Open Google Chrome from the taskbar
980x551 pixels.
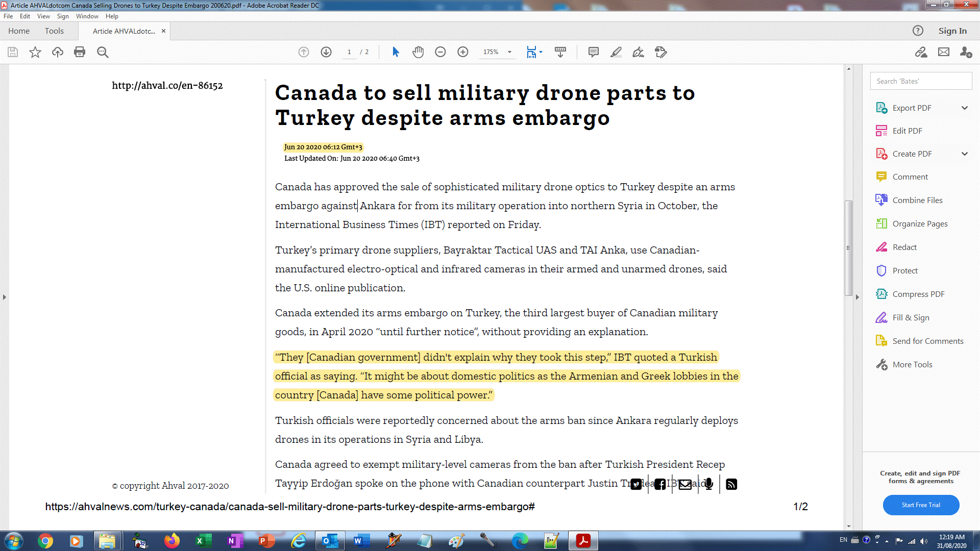[45, 541]
